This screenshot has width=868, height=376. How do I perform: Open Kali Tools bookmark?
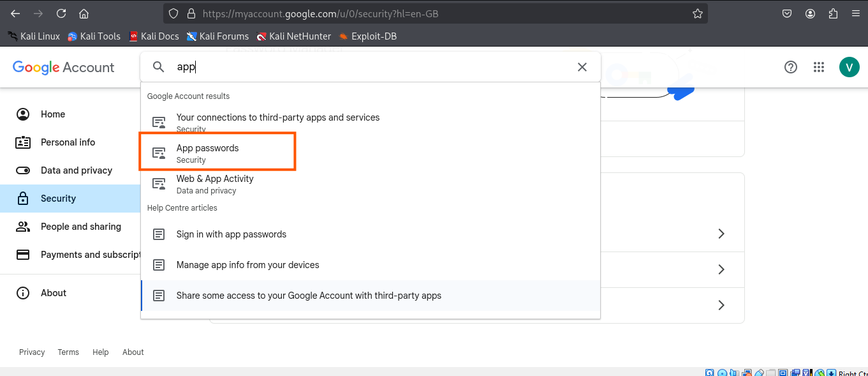(x=94, y=36)
